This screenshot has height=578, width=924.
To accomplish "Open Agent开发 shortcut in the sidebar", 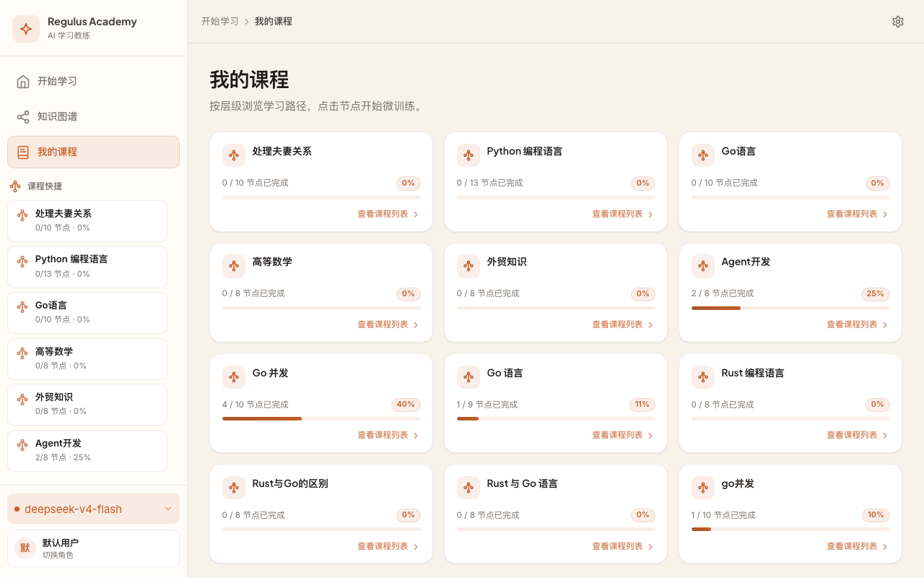I will click(x=87, y=450).
